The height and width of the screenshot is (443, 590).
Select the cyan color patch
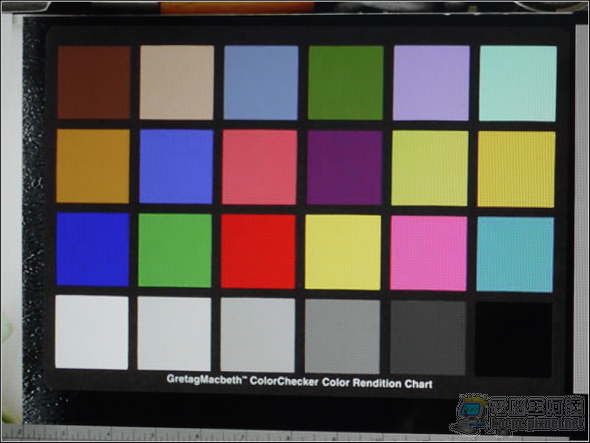tap(515, 254)
